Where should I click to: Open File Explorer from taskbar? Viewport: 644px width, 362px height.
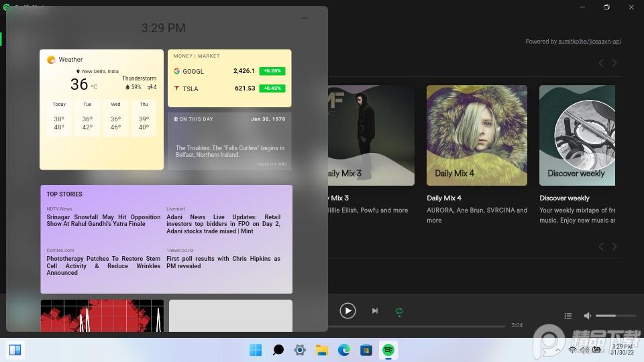pos(322,350)
